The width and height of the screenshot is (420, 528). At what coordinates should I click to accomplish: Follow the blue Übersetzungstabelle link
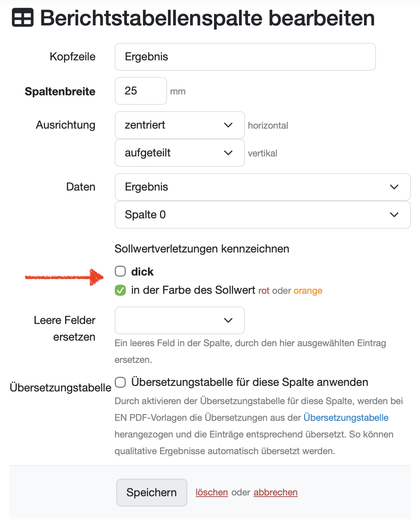pos(346,418)
